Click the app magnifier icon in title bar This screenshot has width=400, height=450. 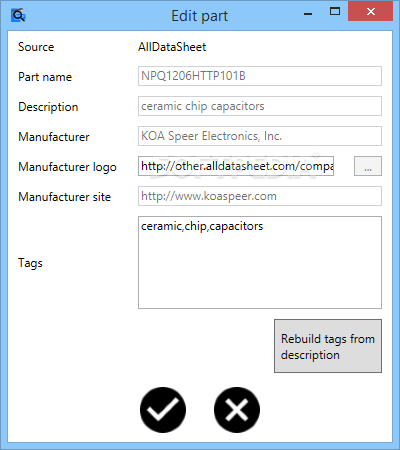point(18,15)
